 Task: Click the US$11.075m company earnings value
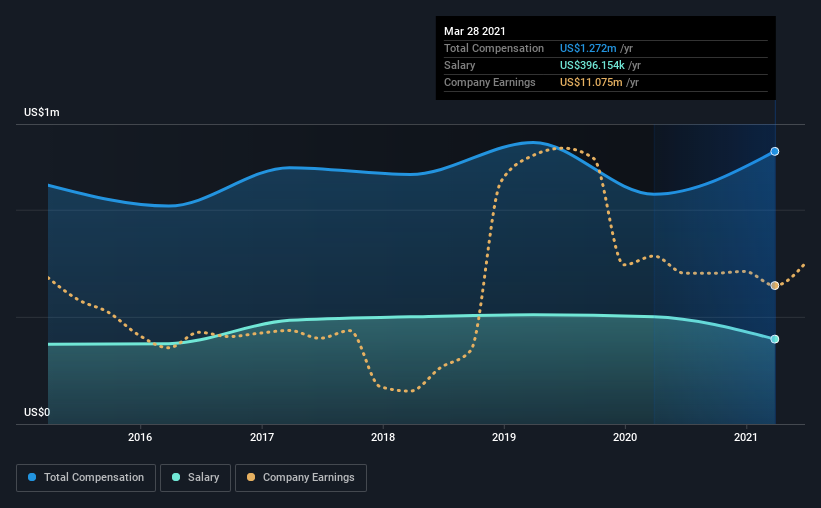591,82
